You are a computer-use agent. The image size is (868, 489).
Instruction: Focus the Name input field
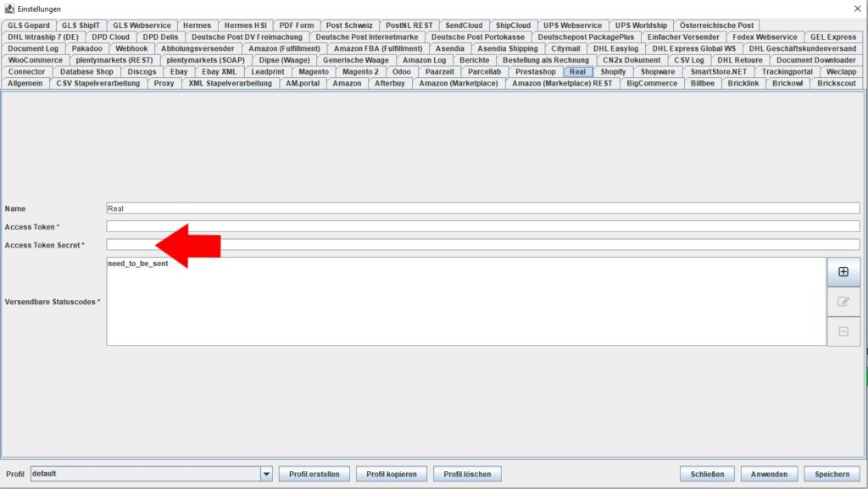482,208
